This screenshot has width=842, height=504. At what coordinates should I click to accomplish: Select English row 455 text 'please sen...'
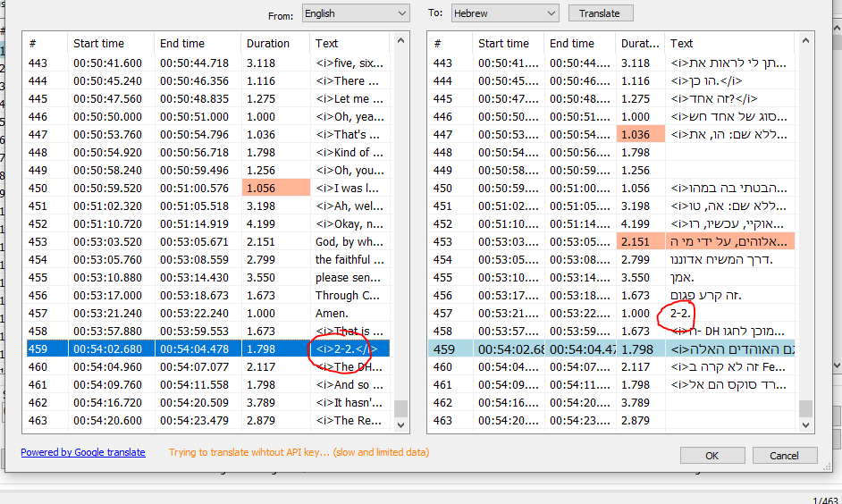click(x=348, y=278)
